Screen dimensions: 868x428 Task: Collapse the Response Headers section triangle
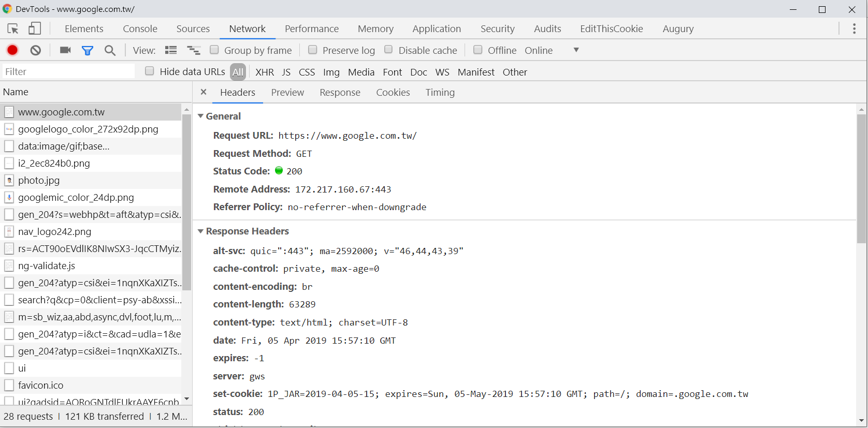pyautogui.click(x=200, y=231)
